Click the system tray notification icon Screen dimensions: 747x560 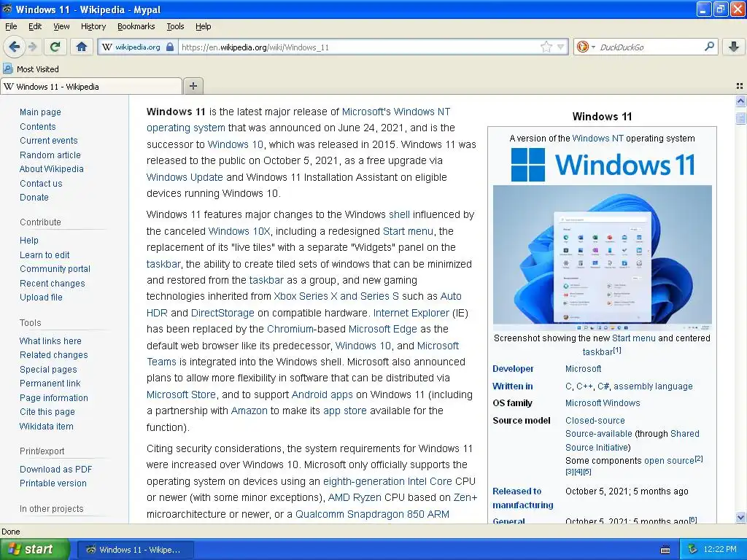692,549
